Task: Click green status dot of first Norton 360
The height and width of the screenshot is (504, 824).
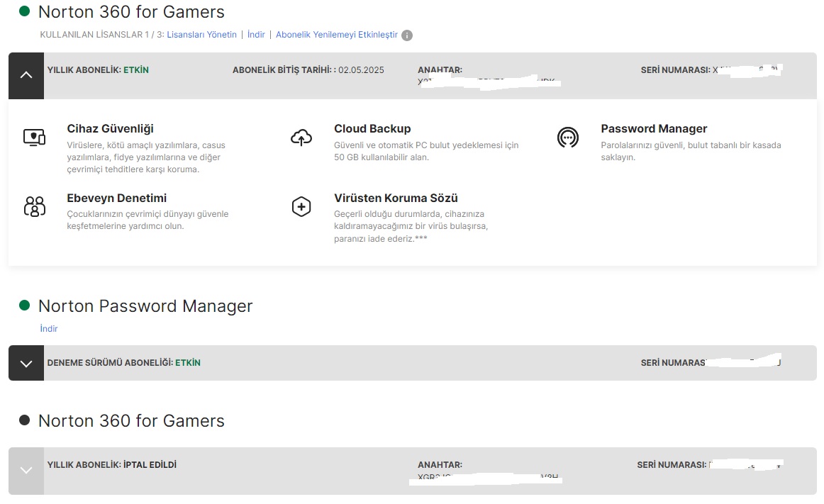Action: coord(24,11)
